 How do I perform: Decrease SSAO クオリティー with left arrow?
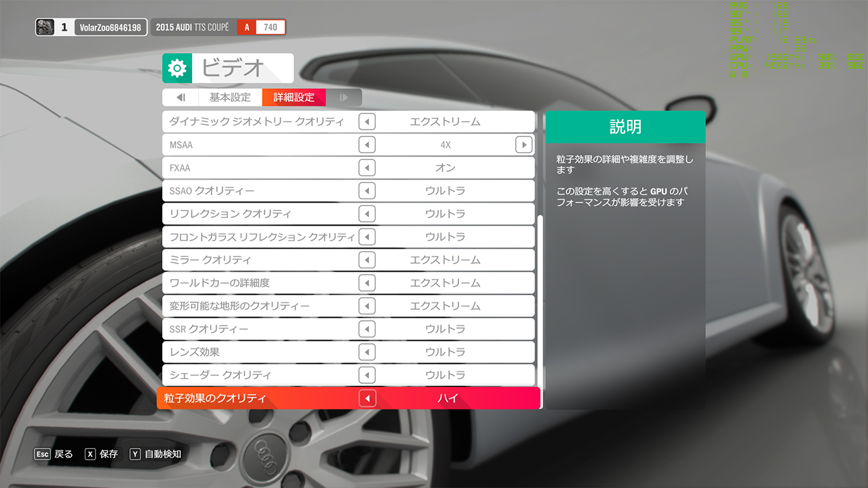tap(366, 191)
